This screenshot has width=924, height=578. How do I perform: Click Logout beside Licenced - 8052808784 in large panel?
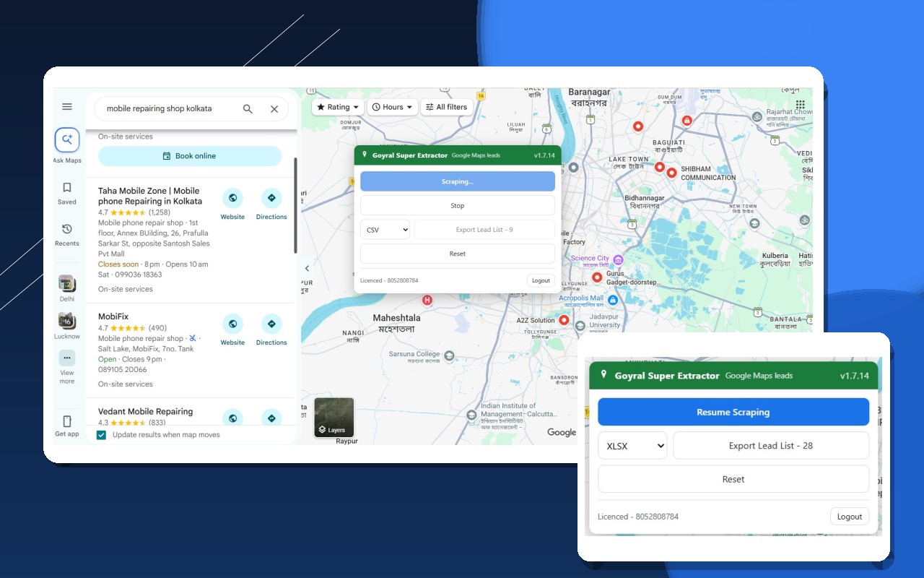click(850, 517)
